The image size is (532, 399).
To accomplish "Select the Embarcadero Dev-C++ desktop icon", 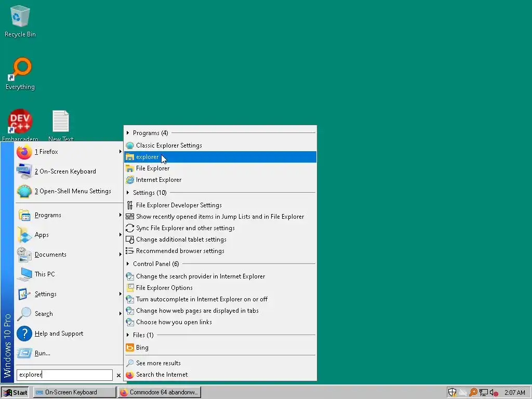I will click(20, 125).
